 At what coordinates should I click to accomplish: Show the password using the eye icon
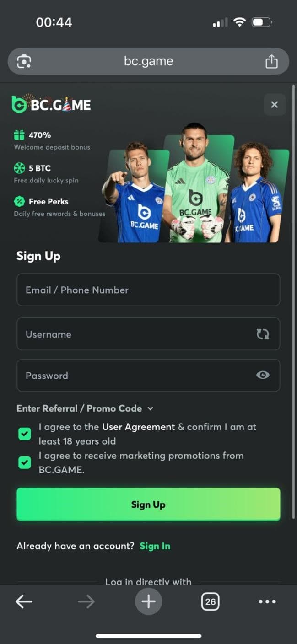click(262, 375)
